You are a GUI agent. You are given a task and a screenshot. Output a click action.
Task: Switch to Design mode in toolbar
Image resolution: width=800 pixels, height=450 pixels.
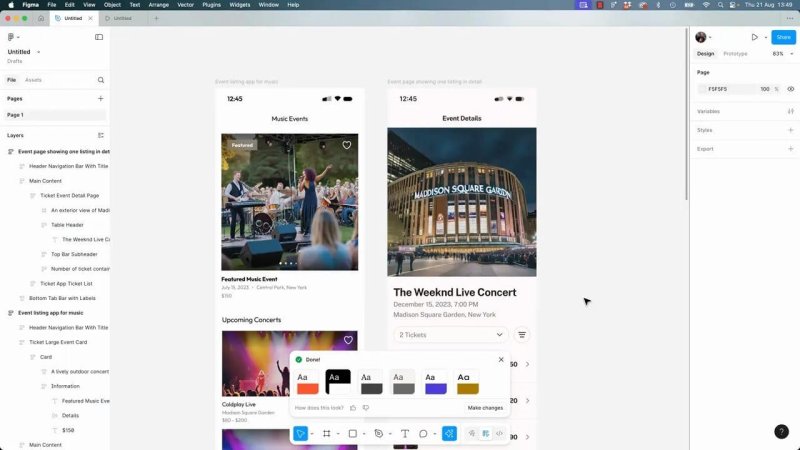(x=486, y=434)
